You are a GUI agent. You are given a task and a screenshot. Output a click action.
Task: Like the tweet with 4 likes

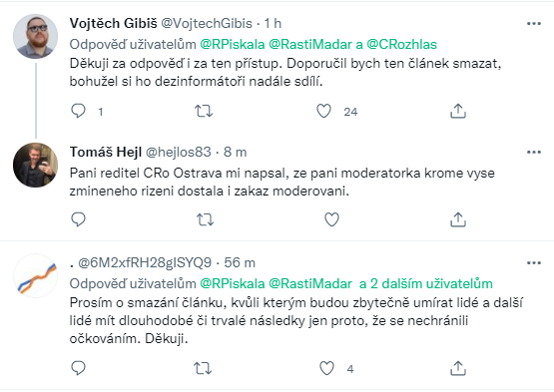[326, 368]
